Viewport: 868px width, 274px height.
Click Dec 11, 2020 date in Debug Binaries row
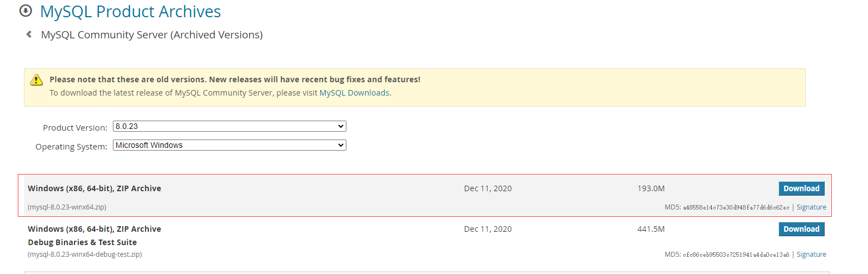pyautogui.click(x=488, y=229)
